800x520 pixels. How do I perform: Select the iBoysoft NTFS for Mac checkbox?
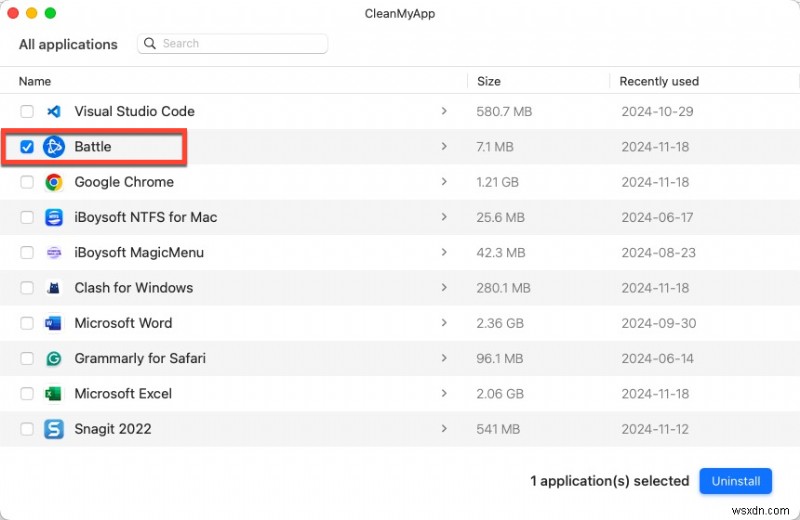[27, 217]
